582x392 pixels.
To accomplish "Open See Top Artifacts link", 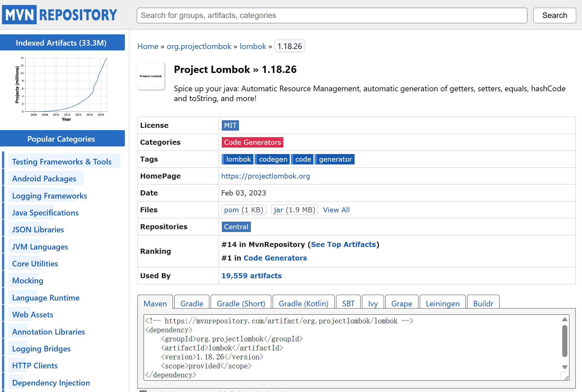I will (343, 244).
